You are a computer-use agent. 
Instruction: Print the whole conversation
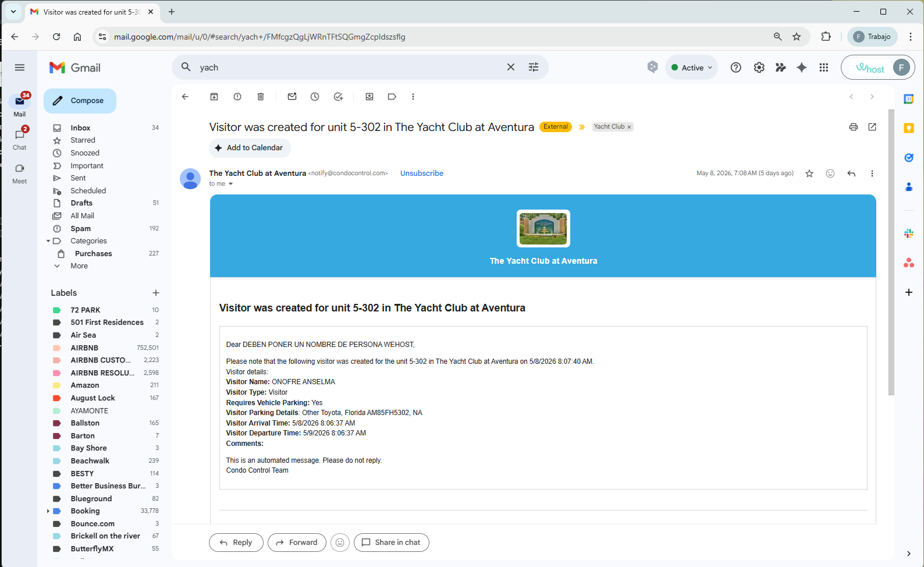pos(854,127)
